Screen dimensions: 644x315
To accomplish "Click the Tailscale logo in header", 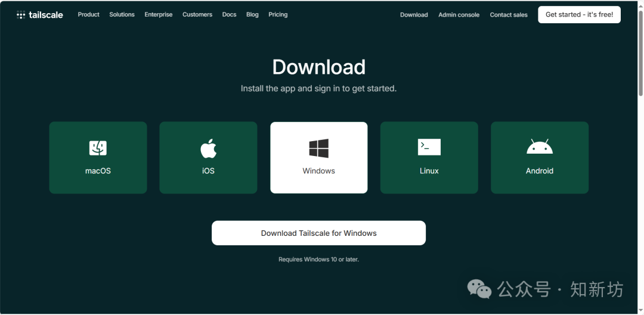I will (x=39, y=15).
